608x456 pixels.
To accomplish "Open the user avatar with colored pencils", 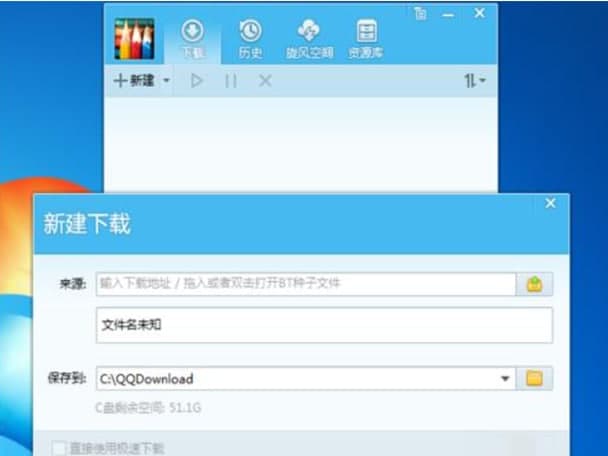I will 135,39.
